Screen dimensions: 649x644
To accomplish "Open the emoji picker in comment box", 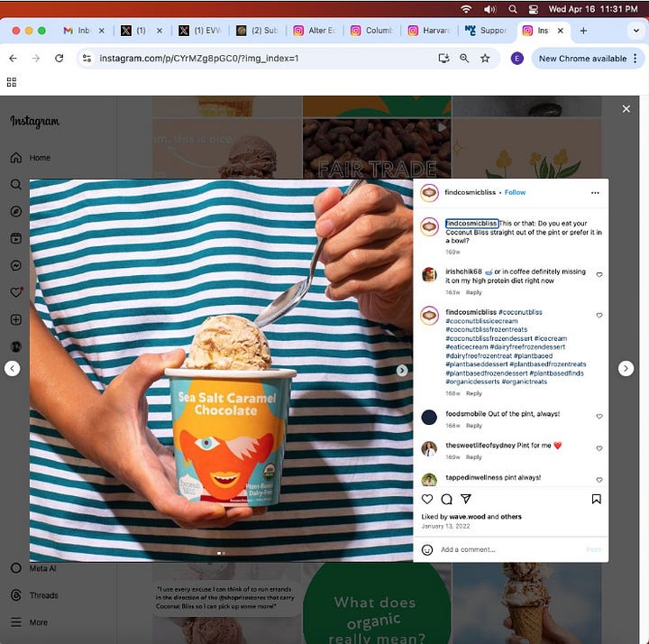I will coord(427,549).
